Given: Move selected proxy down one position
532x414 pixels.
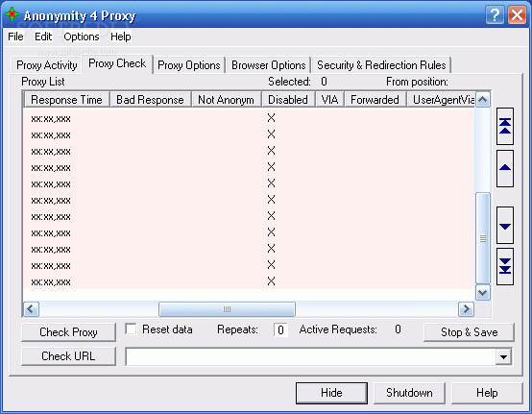Looking at the screenshot, I should pos(505,226).
